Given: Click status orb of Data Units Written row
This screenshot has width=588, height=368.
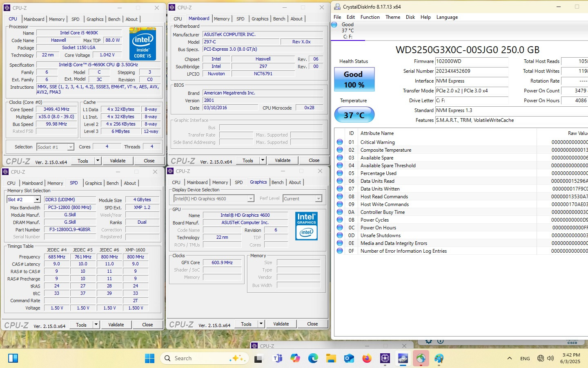Looking at the screenshot, I should click(x=340, y=188).
